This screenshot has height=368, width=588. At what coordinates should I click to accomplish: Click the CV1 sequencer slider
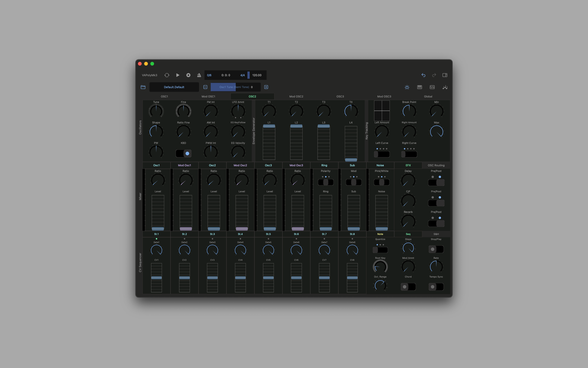tap(156, 277)
